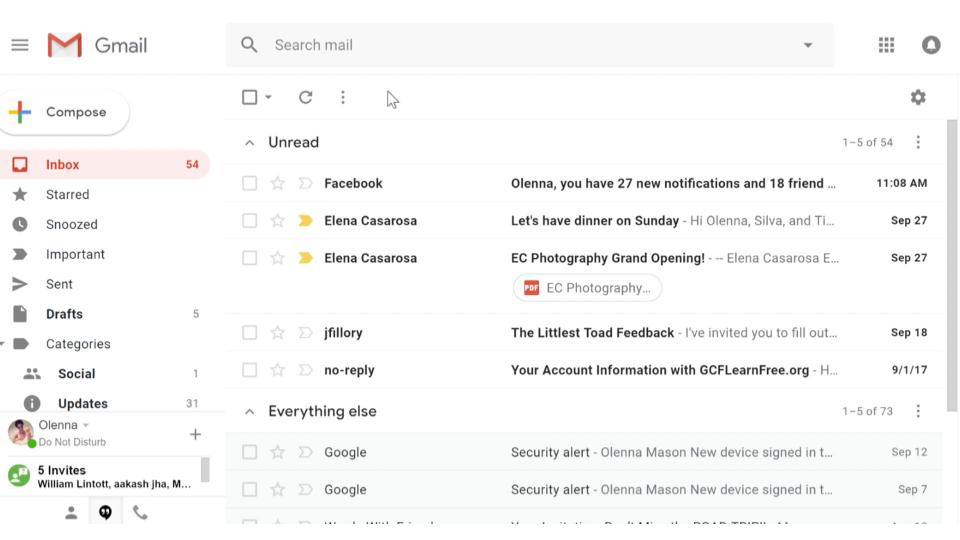The image size is (960, 540).
Task: Check the Sep 12 Google email checkbox
Action: point(249,452)
